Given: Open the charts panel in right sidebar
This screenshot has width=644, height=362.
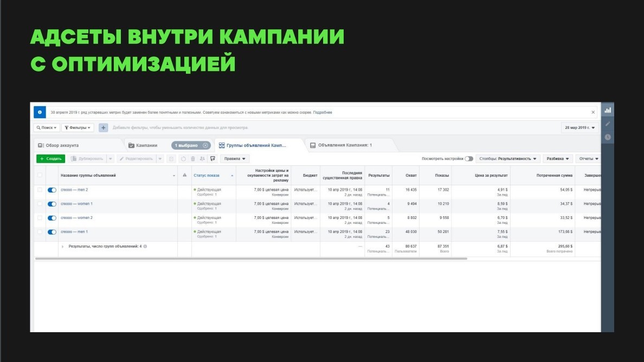Looking at the screenshot, I should coord(608,110).
